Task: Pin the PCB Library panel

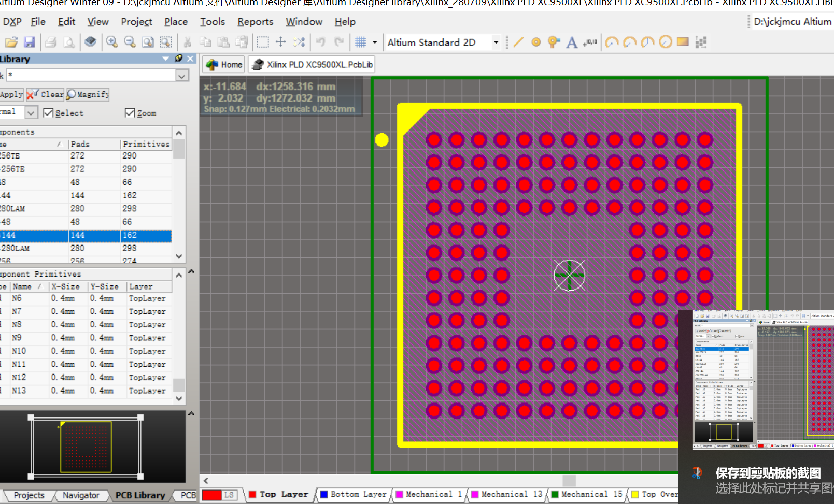Action: (179, 59)
